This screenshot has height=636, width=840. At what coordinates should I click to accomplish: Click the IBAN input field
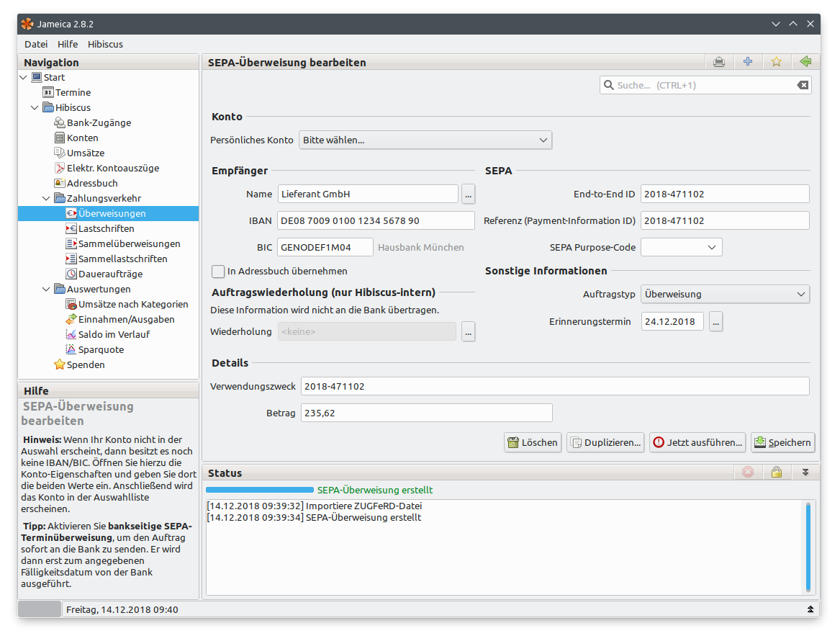376,220
